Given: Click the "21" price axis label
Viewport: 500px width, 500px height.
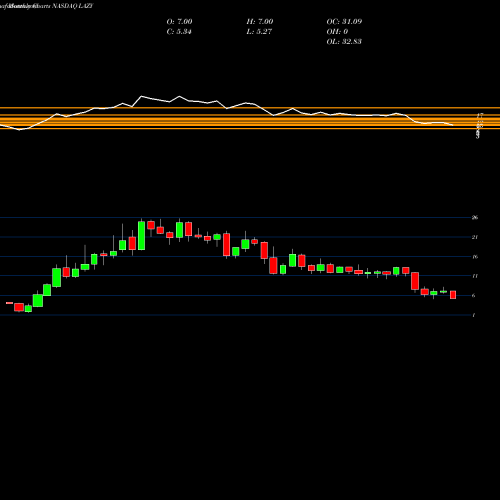Looking at the screenshot, I should tap(475, 237).
